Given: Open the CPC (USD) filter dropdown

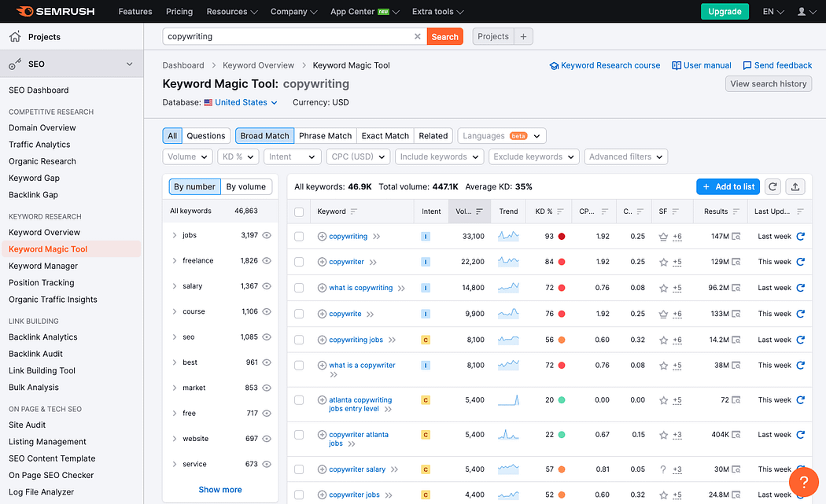Looking at the screenshot, I should click(x=358, y=156).
